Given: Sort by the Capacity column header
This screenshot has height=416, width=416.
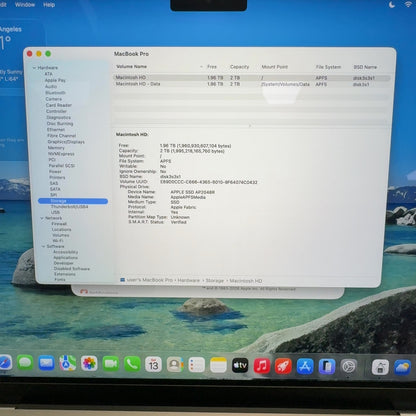Looking at the screenshot, I should pos(239,67).
